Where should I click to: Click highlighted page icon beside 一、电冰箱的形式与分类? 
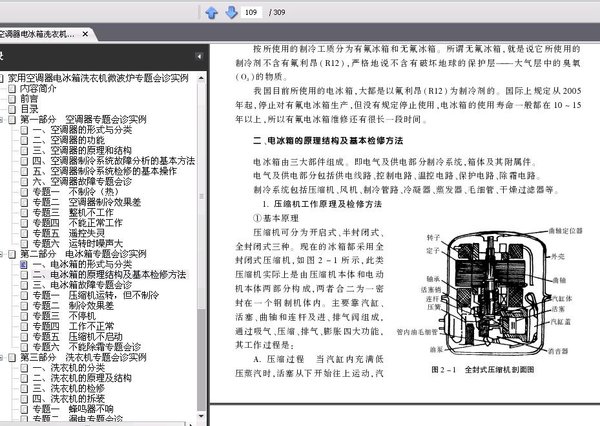(24, 264)
